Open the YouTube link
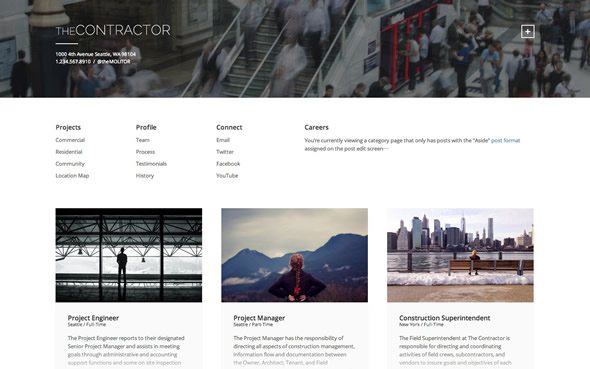The image size is (590, 369). pos(227,176)
